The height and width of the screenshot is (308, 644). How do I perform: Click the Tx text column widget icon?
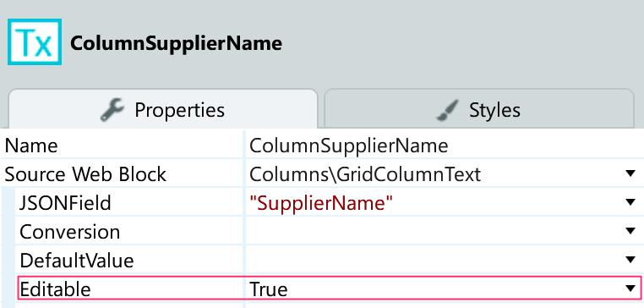tap(35, 41)
